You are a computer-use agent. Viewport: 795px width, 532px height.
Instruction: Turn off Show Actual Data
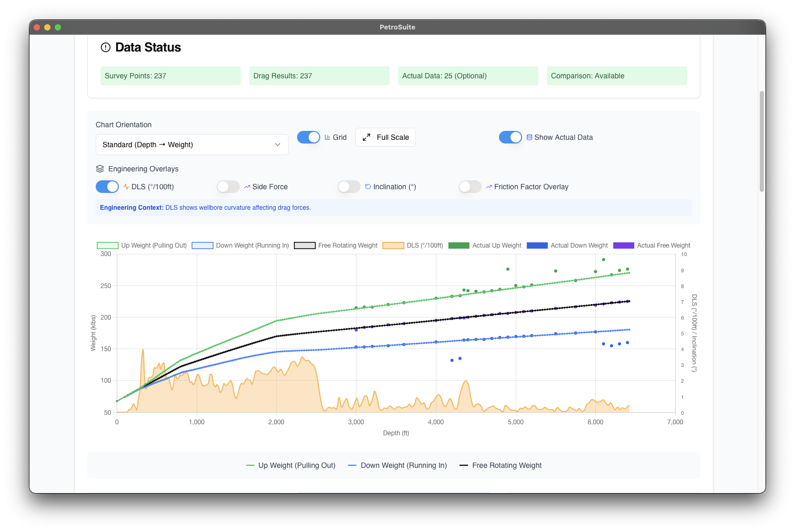tap(511, 137)
